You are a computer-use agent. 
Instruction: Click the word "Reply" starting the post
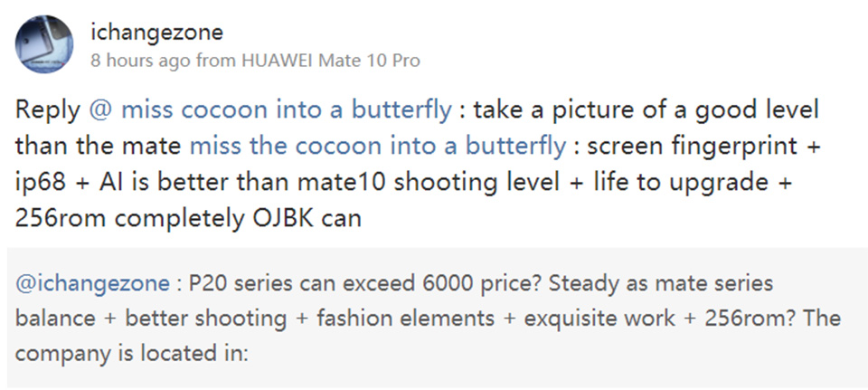(48, 111)
